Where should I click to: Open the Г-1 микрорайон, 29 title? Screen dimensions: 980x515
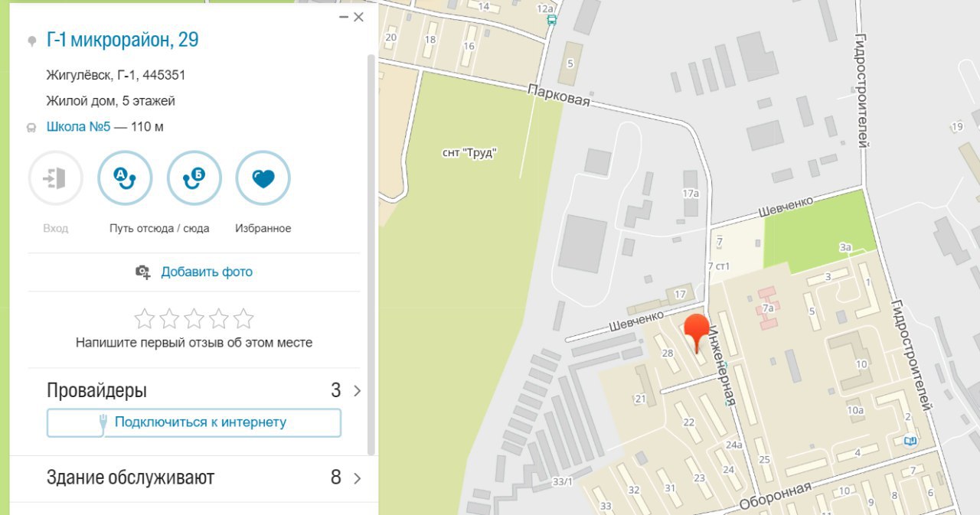click(122, 40)
